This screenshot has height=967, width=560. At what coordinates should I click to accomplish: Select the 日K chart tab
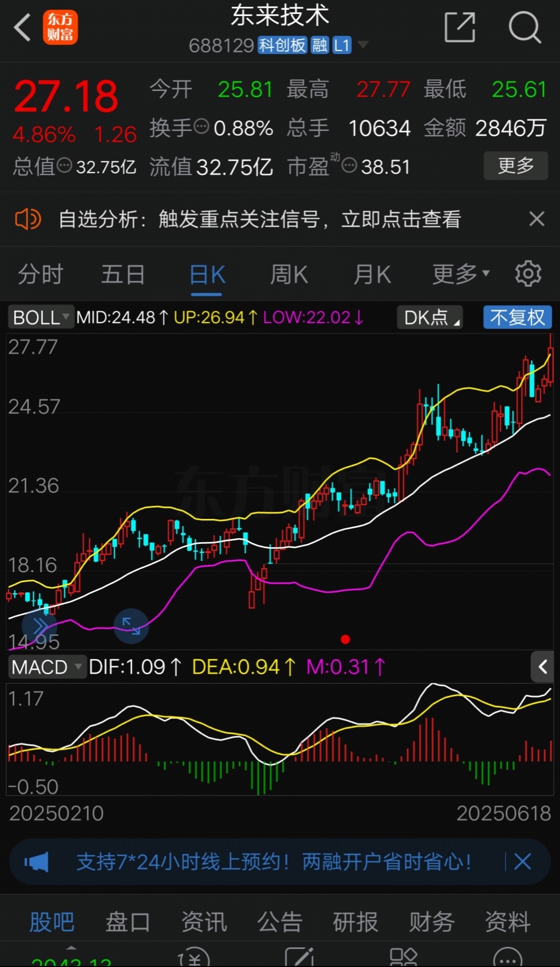(x=207, y=275)
